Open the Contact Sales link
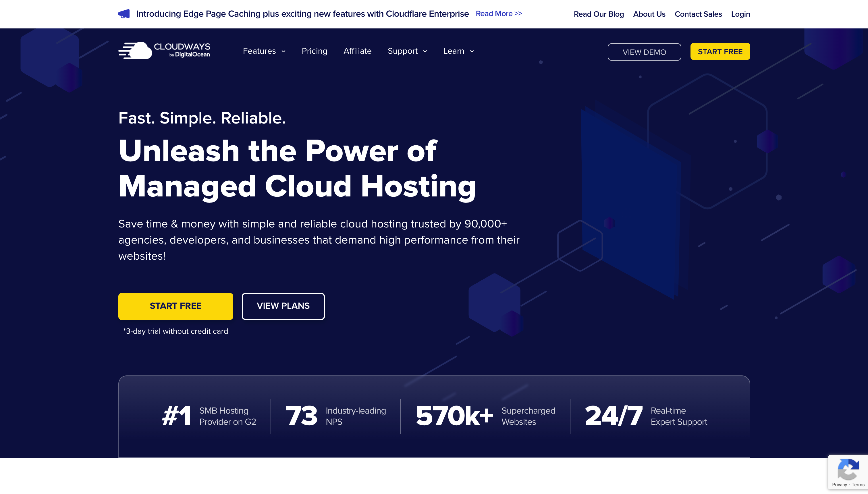 [x=698, y=14]
